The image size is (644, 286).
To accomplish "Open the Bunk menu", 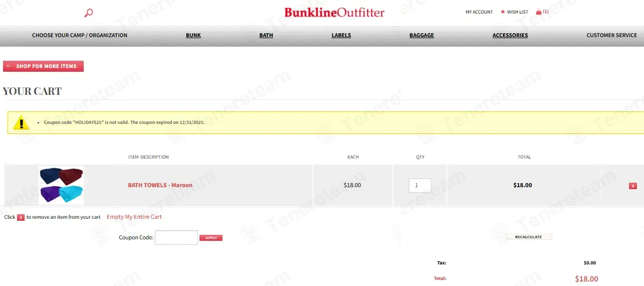I will tap(193, 36).
